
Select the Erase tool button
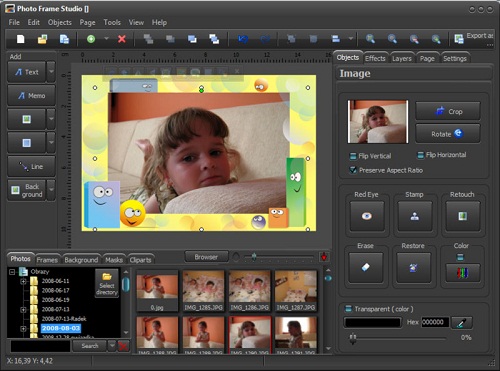pos(366,267)
